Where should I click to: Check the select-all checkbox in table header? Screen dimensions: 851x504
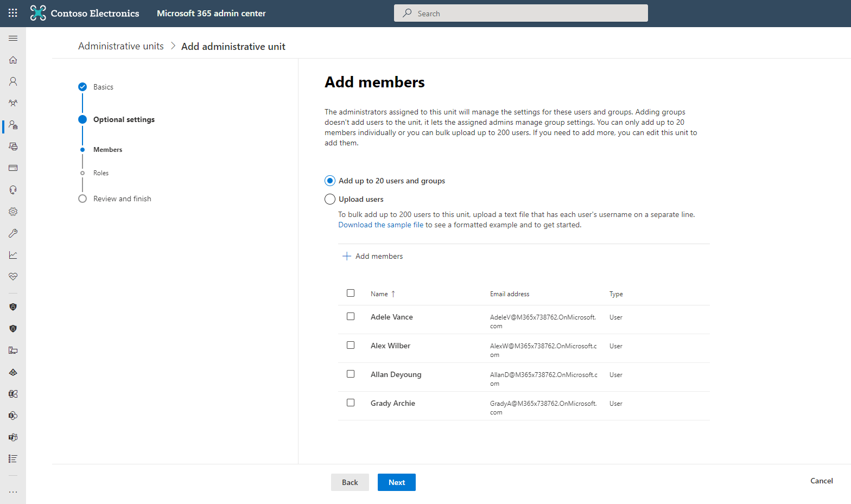tap(351, 293)
